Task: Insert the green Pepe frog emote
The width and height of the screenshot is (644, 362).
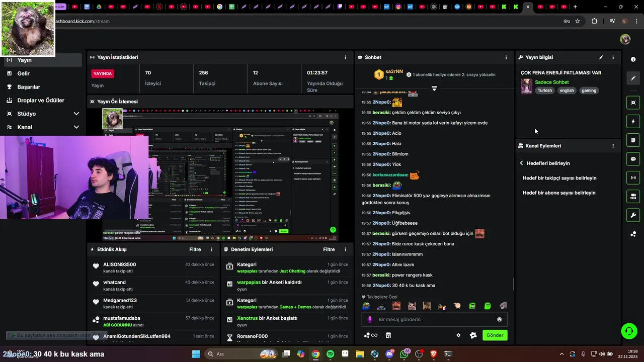Action: coord(367,306)
